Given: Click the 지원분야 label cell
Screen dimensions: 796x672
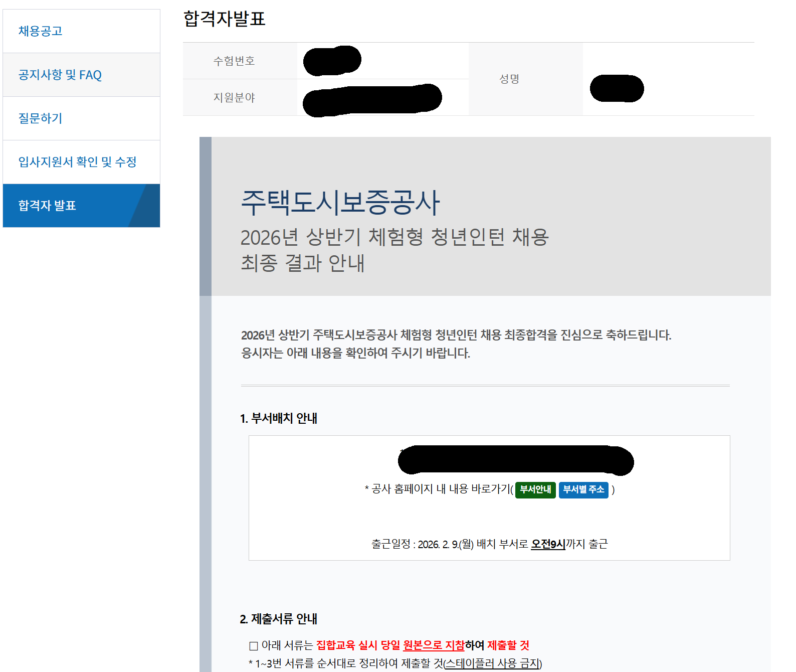Looking at the screenshot, I should click(x=234, y=97).
